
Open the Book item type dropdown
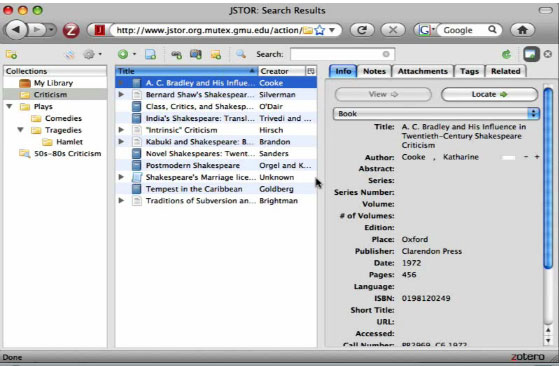click(436, 114)
